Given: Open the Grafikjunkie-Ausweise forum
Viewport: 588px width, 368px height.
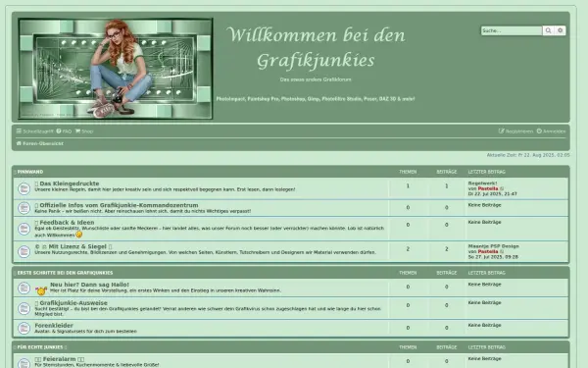Looking at the screenshot, I should click(73, 303).
